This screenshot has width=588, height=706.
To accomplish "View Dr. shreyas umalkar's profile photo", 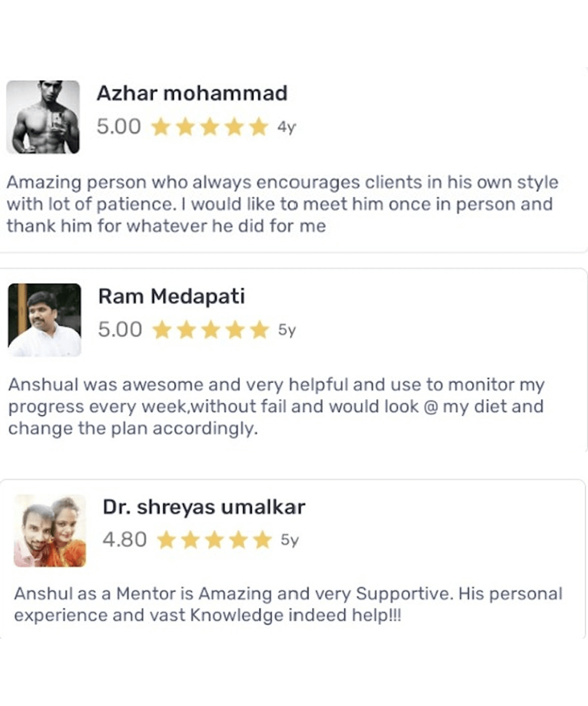I will [x=50, y=531].
